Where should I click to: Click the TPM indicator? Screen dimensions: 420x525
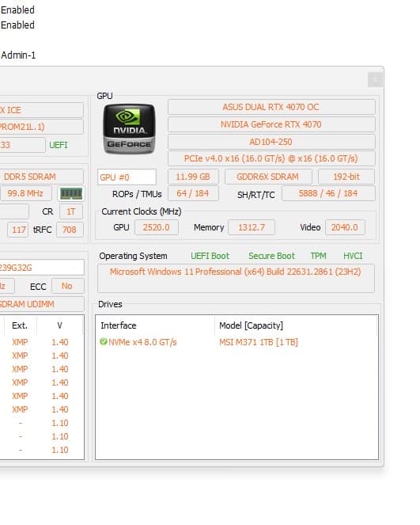(318, 256)
